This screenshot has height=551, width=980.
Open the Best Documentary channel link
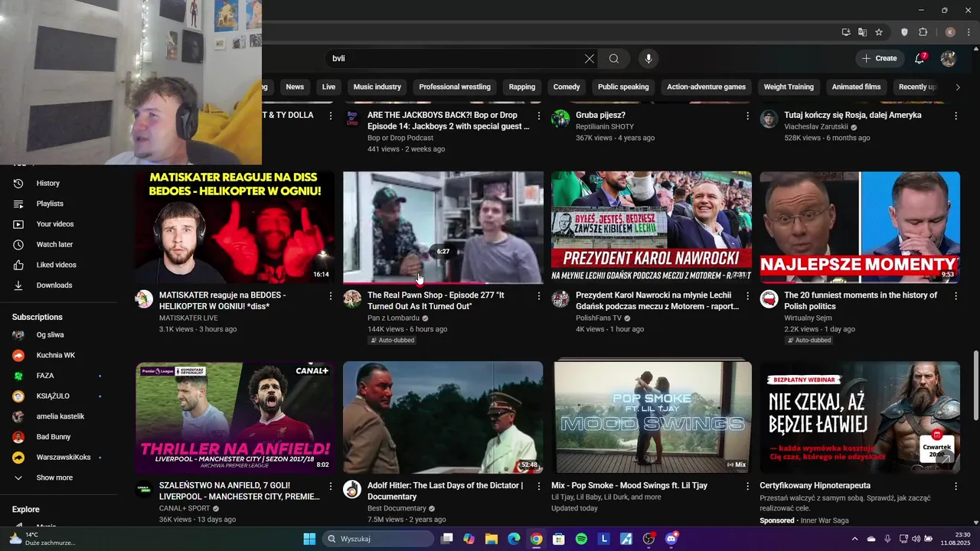tap(397, 508)
